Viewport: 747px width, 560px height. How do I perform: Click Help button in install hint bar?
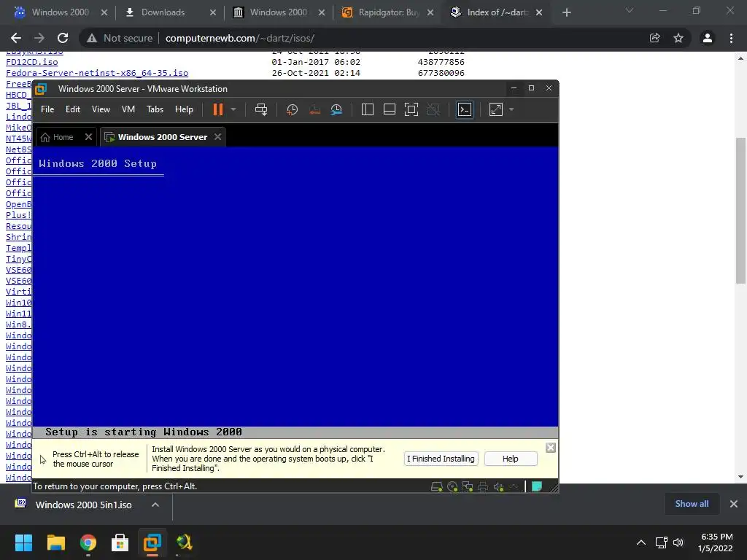point(510,459)
